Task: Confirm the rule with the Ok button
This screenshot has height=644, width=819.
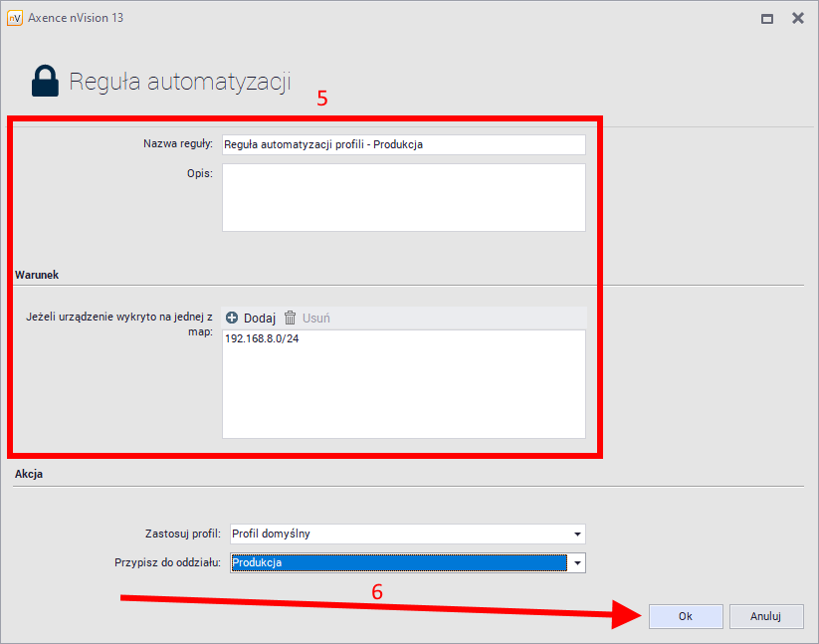Action: click(x=686, y=616)
